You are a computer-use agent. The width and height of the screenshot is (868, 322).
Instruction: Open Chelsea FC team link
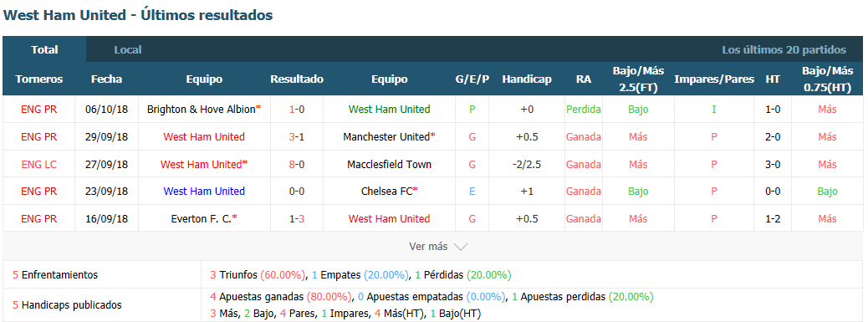[x=386, y=192]
